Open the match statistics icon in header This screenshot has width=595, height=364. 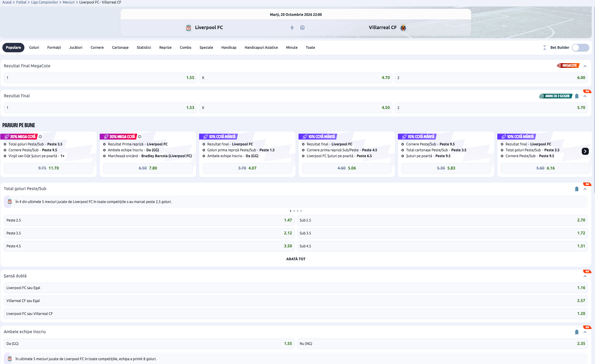(302, 28)
